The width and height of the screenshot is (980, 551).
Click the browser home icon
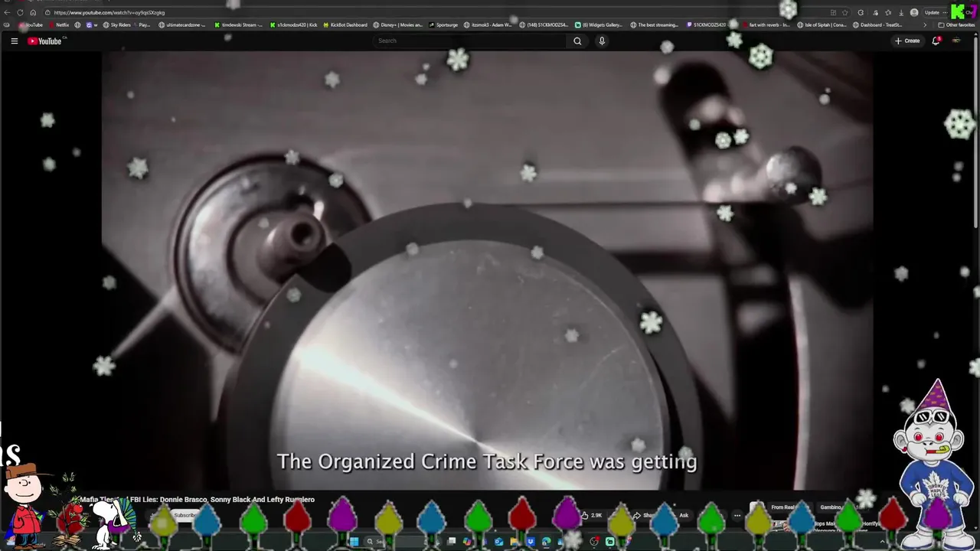coord(33,12)
